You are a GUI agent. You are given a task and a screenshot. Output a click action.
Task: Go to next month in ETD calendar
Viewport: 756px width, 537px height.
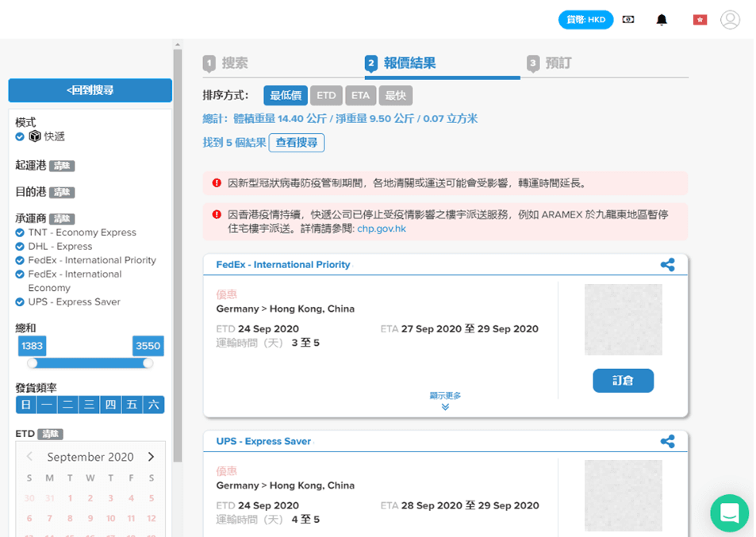pos(151,457)
